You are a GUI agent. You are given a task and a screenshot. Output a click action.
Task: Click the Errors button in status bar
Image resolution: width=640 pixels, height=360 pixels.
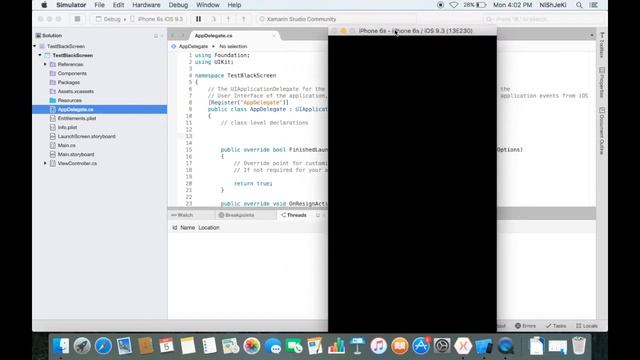pyautogui.click(x=525, y=326)
